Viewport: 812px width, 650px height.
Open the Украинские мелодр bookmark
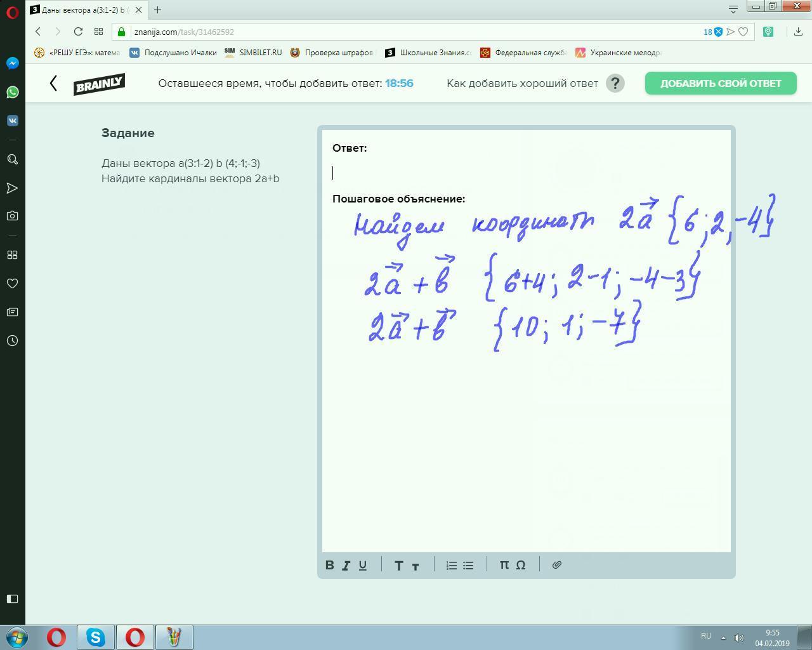pyautogui.click(x=619, y=53)
